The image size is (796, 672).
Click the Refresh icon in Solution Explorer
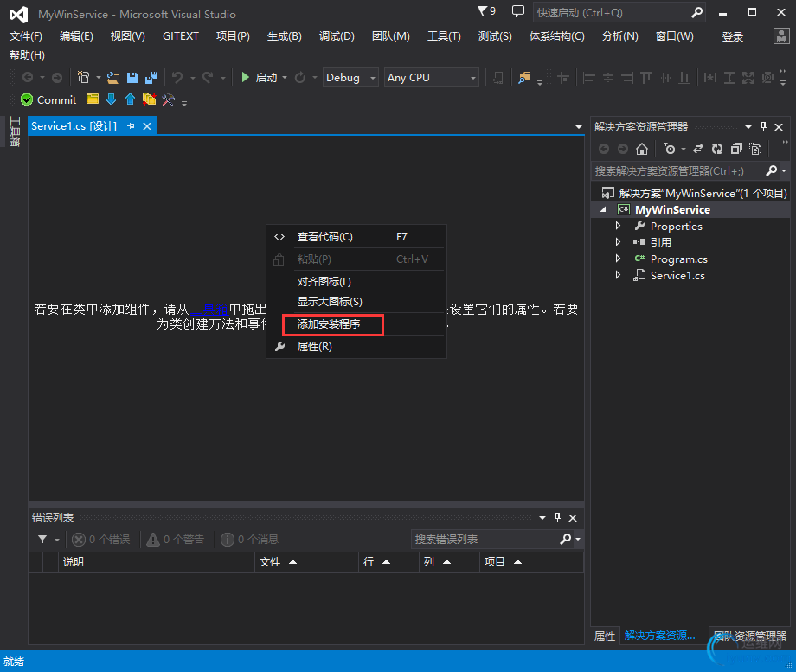tap(716, 149)
